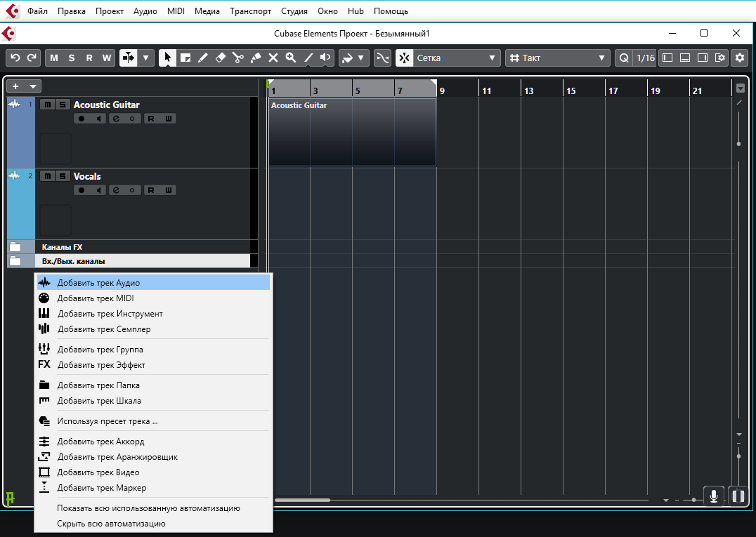
Task: Enable record on Acoustic Guitar track
Action: (x=82, y=119)
